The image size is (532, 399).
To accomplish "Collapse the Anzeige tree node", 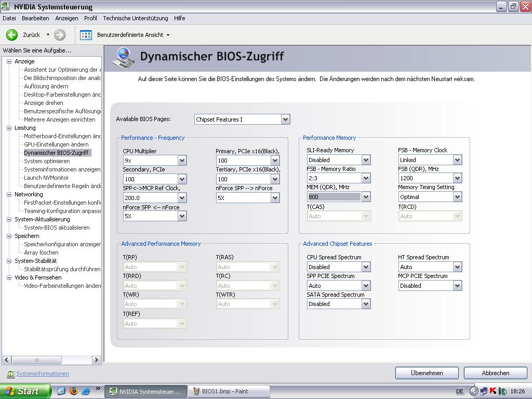I will pos(9,61).
